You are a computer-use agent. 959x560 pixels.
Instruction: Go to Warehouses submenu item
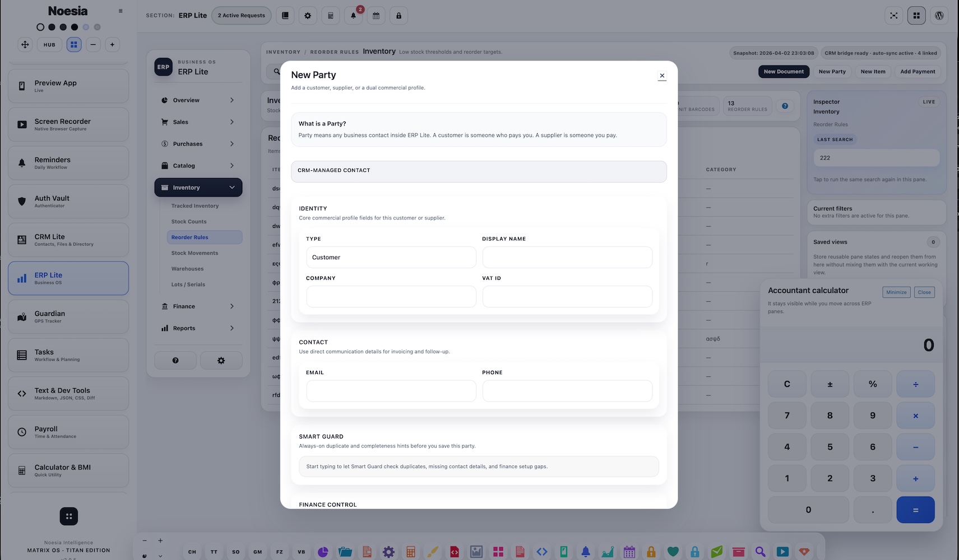(x=187, y=269)
